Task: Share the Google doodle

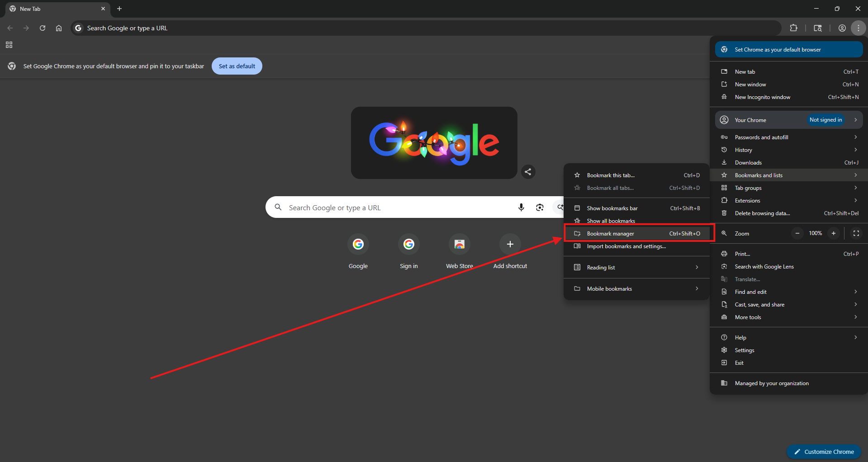Action: pos(528,172)
